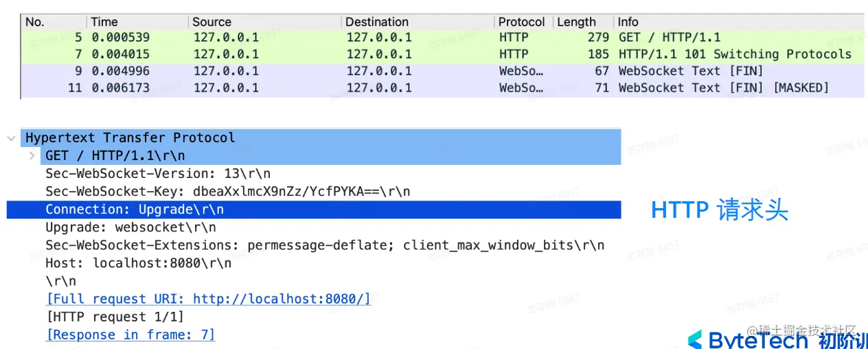Image resolution: width=868 pixels, height=349 pixels.
Task: Select the Sec-WebSocket-Key header line
Action: point(228,192)
